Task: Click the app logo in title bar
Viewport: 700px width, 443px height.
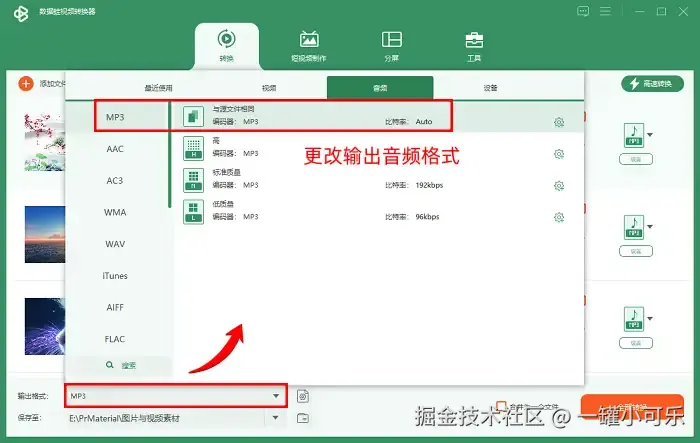Action: 21,13
